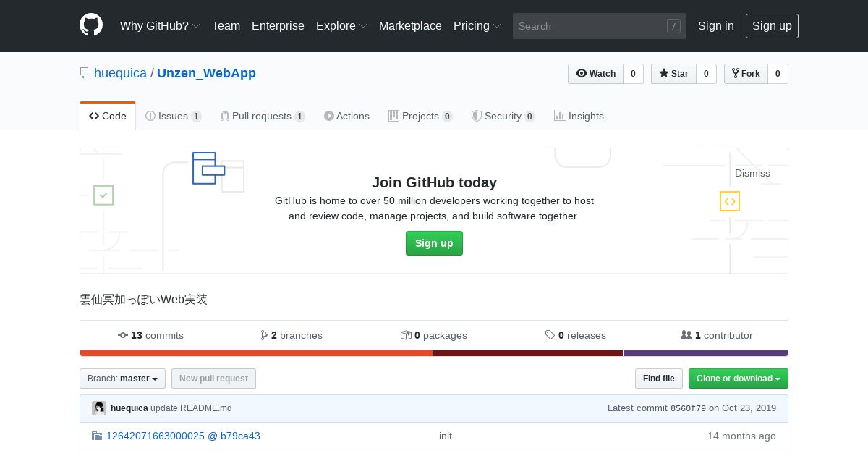View the 0 packages link

point(434,335)
